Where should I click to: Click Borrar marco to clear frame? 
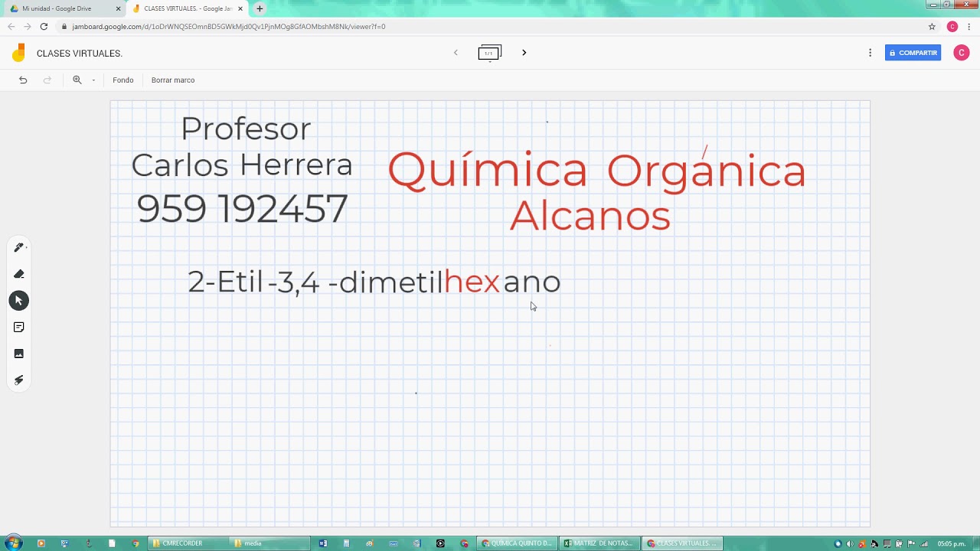173,80
